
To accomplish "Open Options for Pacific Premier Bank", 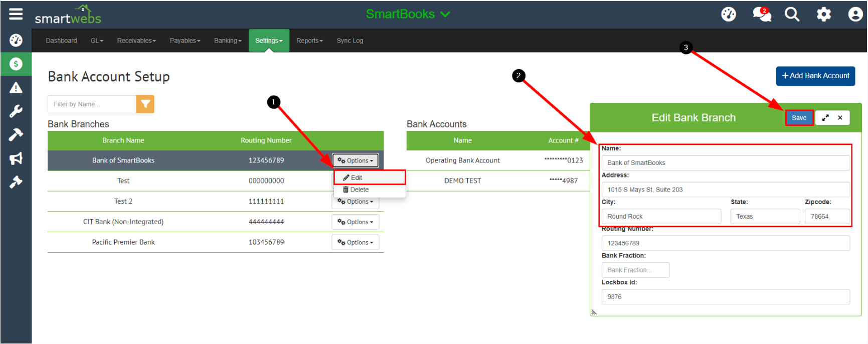I will point(355,242).
